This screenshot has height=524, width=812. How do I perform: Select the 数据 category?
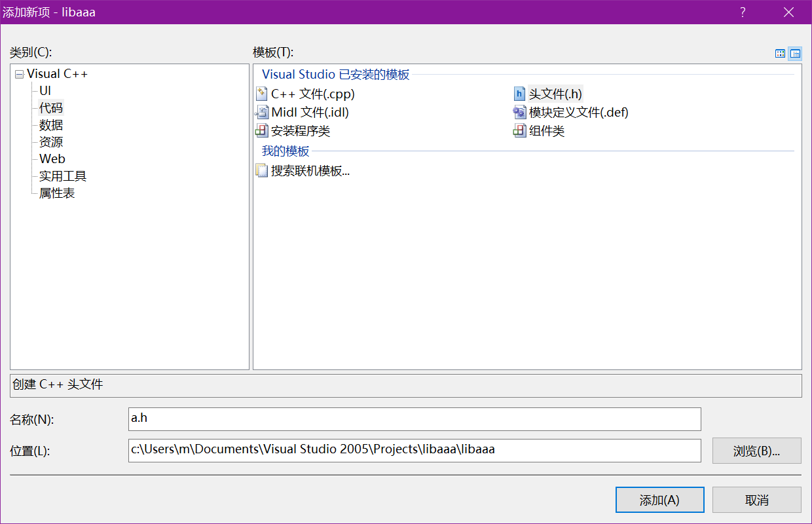tap(51, 125)
